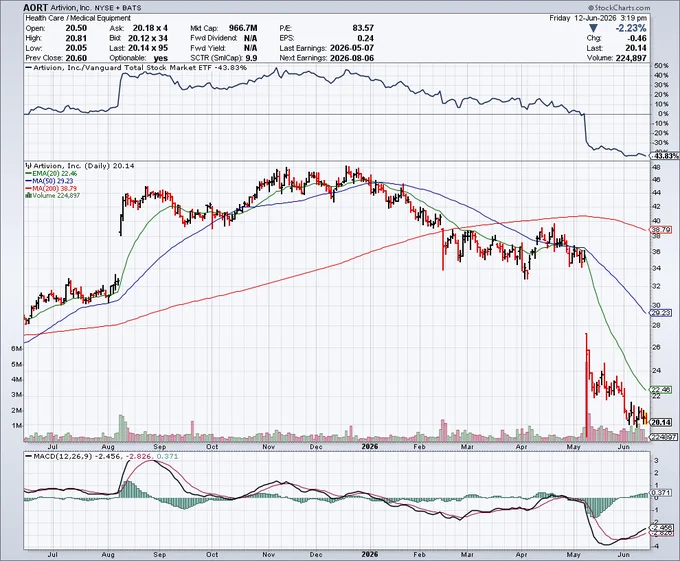The height and width of the screenshot is (561, 680).
Task: Click the 6M volume axis label
Action: 16,349
